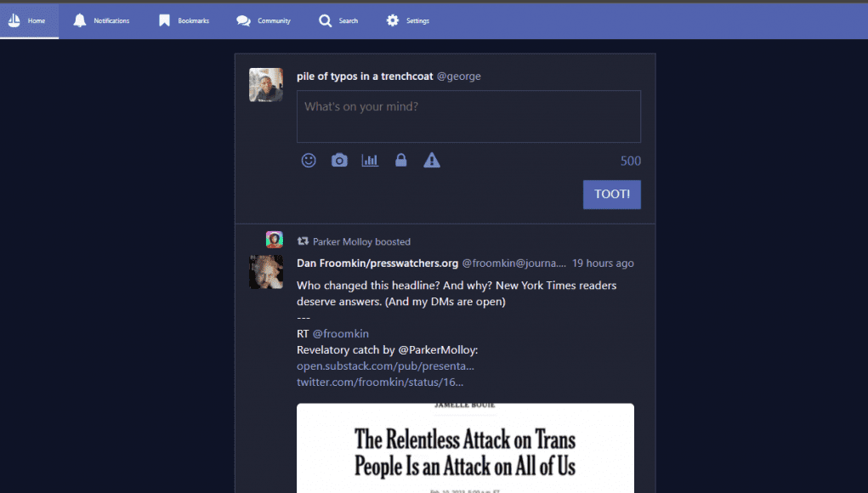This screenshot has width=868, height=493.
Task: Click the @froomkin mention link
Action: tap(340, 334)
